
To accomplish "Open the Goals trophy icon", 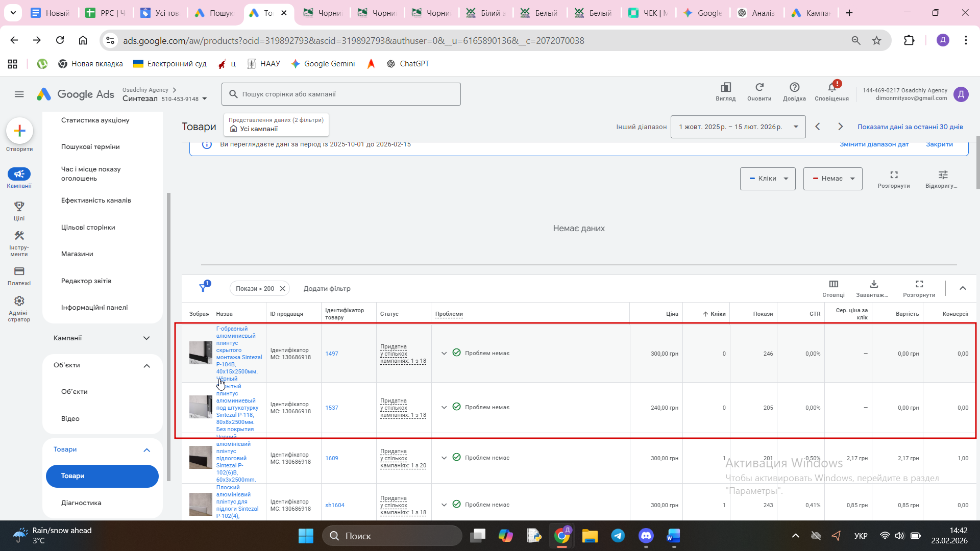I will click(x=19, y=206).
